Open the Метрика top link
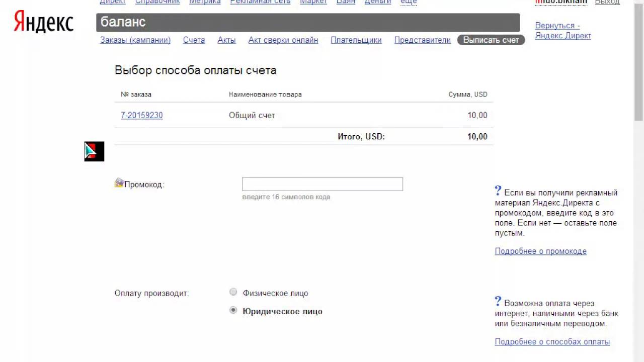This screenshot has width=644, height=362. pyautogui.click(x=205, y=2)
